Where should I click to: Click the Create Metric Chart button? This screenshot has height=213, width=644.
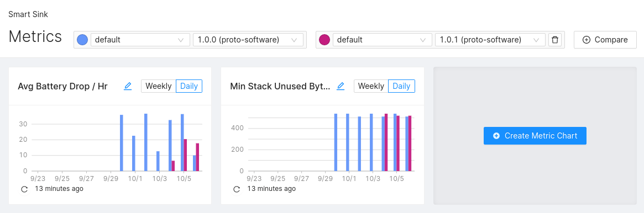[x=535, y=136]
